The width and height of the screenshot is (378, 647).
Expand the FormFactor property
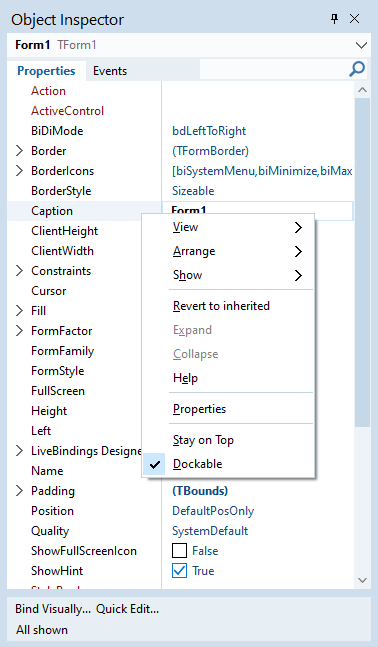(x=19, y=331)
